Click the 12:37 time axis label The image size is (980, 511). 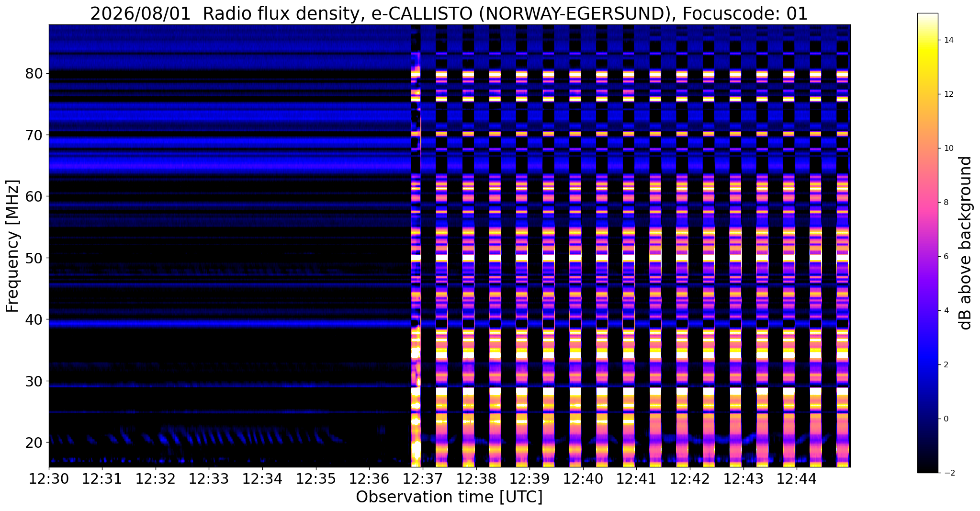[422, 478]
